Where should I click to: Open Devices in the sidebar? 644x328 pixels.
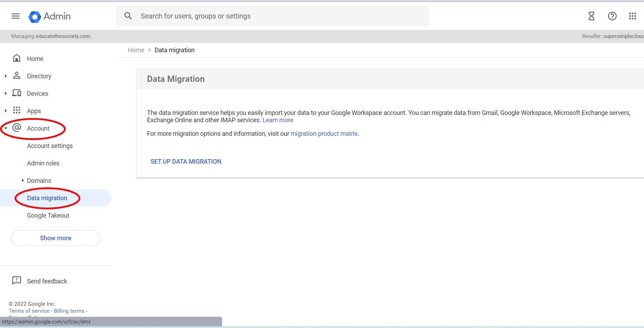(x=38, y=94)
